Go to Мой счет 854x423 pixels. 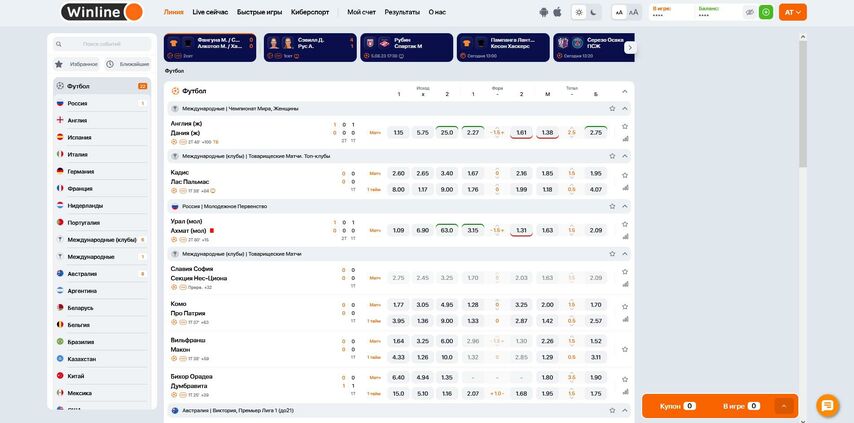click(362, 12)
